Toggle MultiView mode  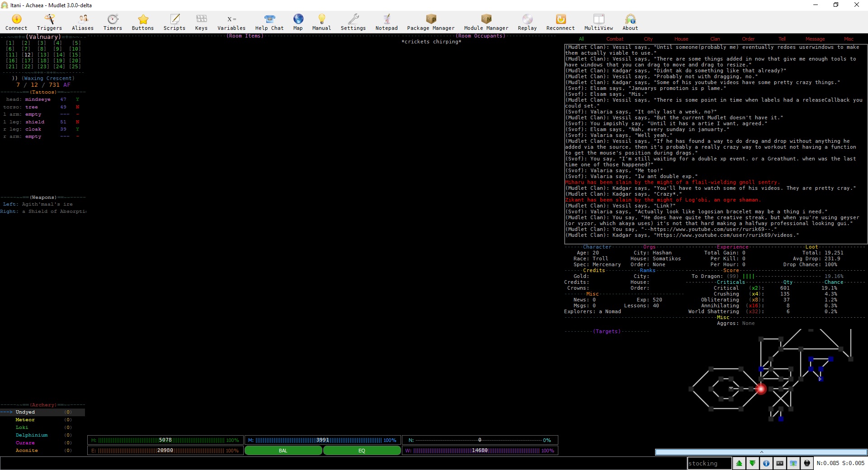[x=599, y=22]
